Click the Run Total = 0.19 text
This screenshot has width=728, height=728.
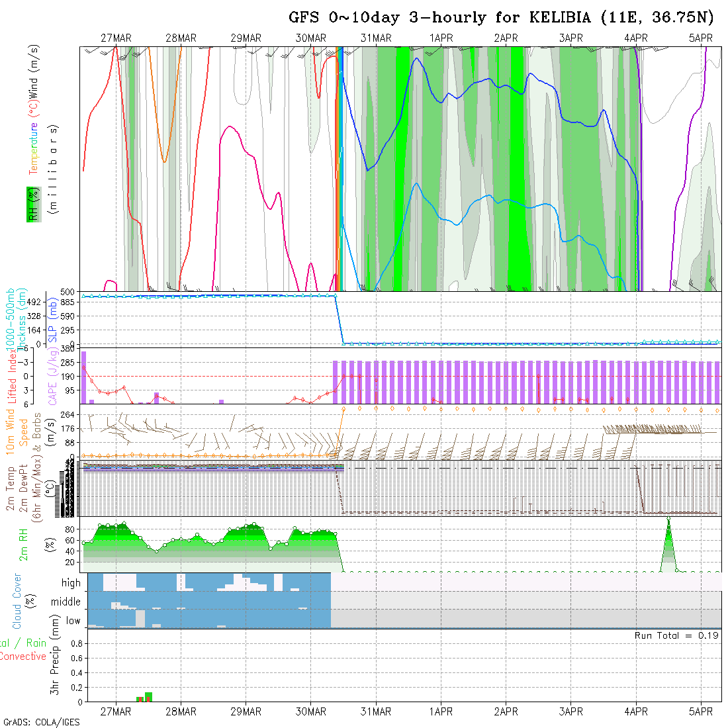click(676, 635)
